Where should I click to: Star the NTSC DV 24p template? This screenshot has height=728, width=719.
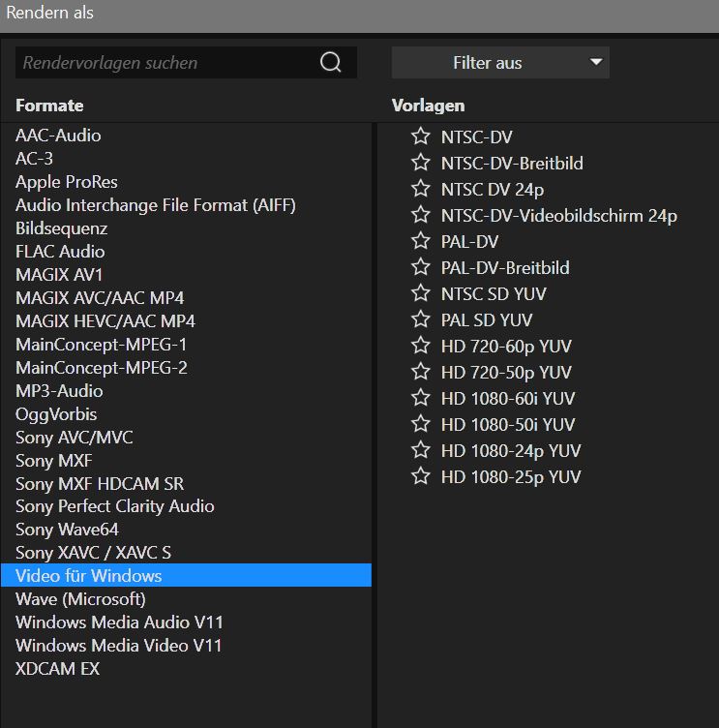click(420, 189)
